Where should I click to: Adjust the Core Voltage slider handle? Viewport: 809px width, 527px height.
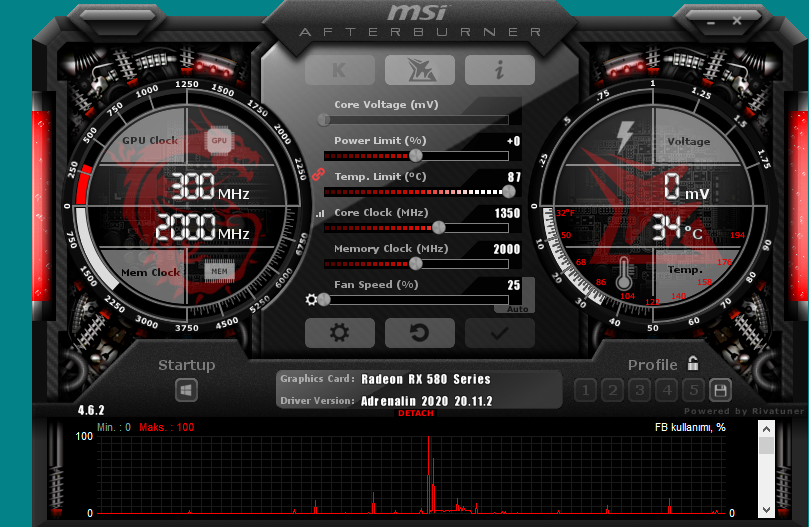pos(323,120)
